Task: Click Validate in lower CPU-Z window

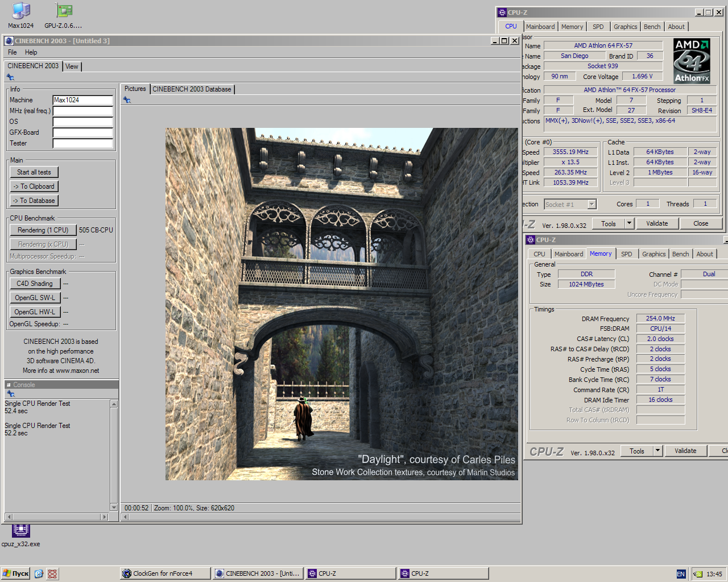Action: point(685,451)
